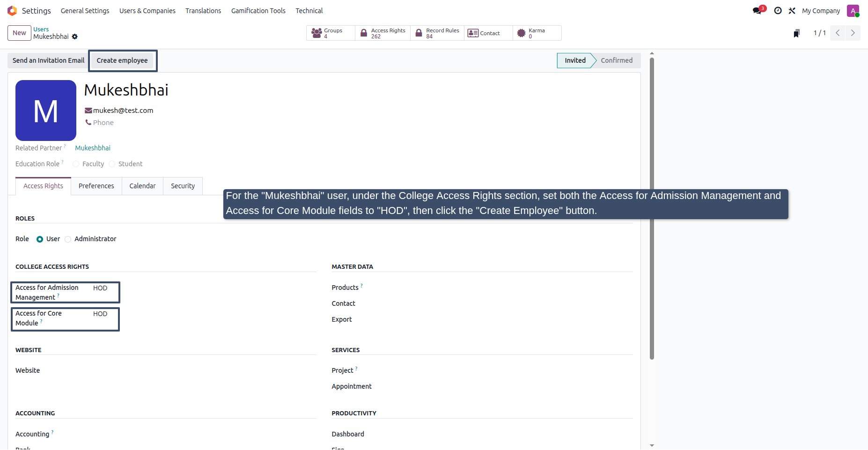Select the Administrator role radio button
The height and width of the screenshot is (450, 868).
[68, 239]
